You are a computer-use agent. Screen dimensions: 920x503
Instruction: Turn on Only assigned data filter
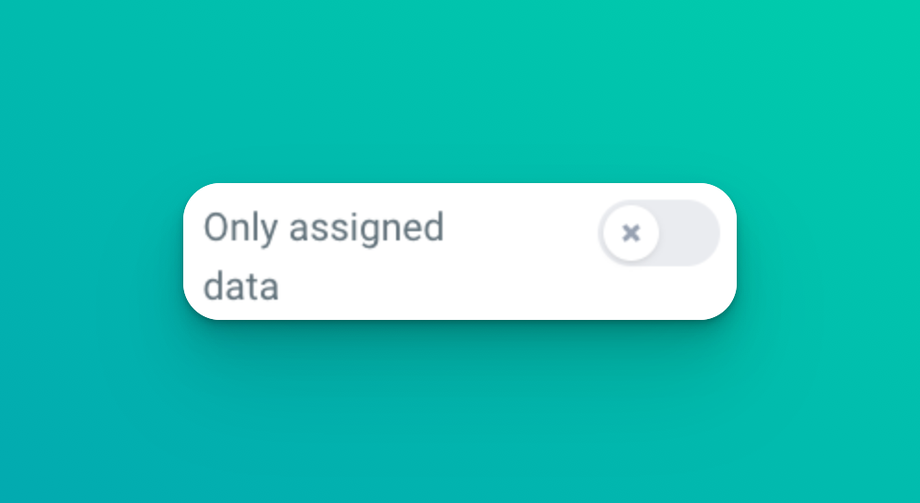(x=659, y=233)
